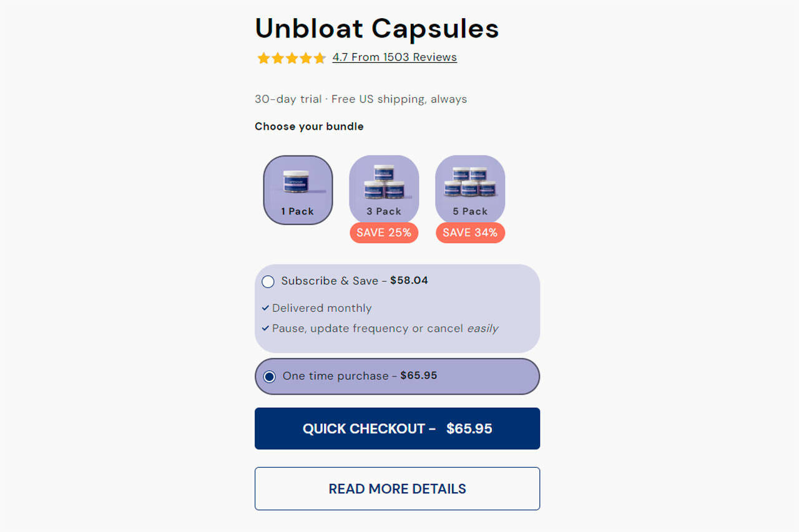Click the last star in the rating
This screenshot has width=799, height=532.
click(x=319, y=57)
